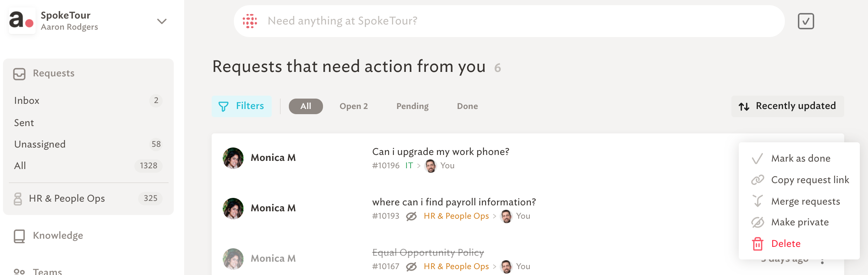868x275 pixels.
Task: Switch to the Open 2 tab
Action: point(353,106)
